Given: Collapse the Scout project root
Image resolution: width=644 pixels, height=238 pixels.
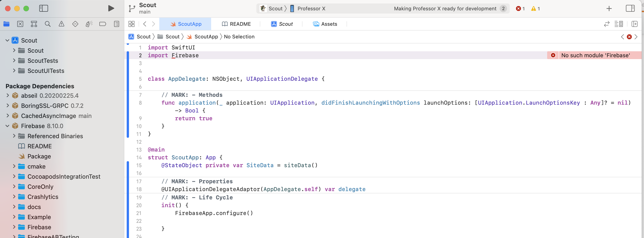Looking at the screenshot, I should [7, 40].
